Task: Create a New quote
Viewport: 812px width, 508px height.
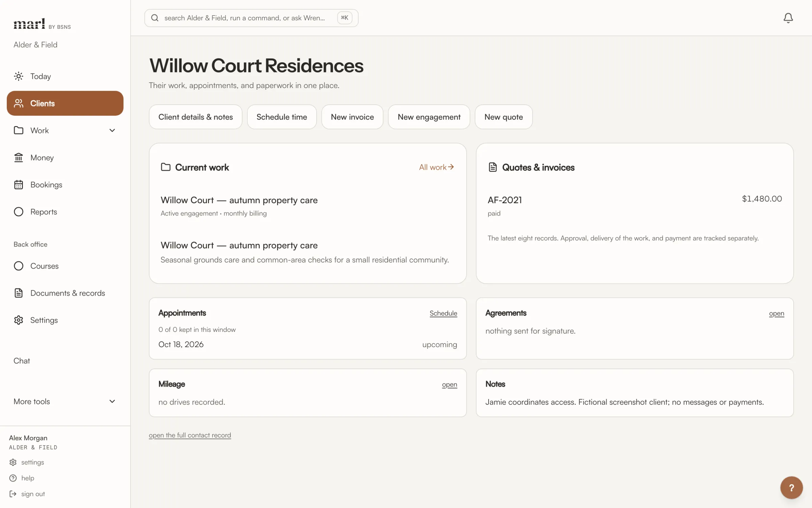Action: (503, 117)
